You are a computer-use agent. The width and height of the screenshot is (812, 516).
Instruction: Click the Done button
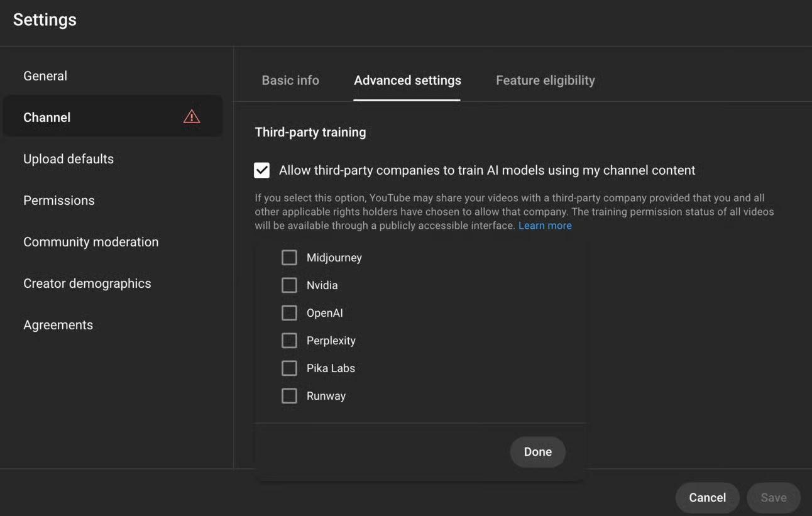pos(537,451)
